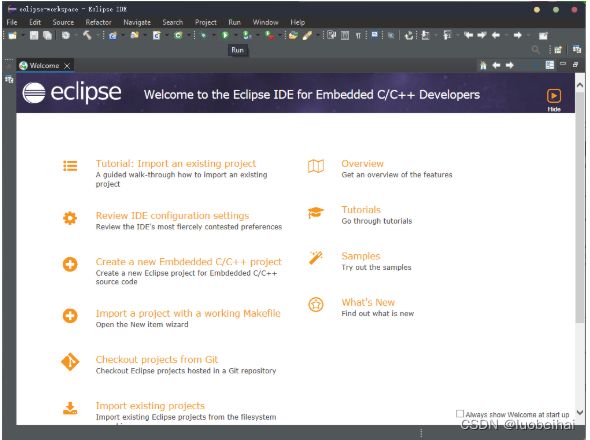The width and height of the screenshot is (590, 440).
Task: Click the Open Perspective icon
Action: click(558, 50)
